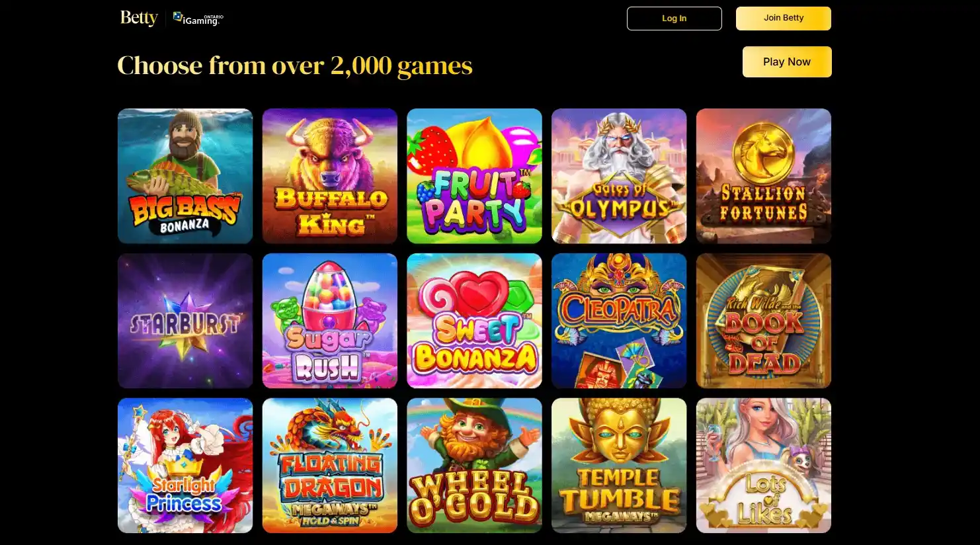
Task: Choose the Stallion Fortunes game tile
Action: click(764, 176)
